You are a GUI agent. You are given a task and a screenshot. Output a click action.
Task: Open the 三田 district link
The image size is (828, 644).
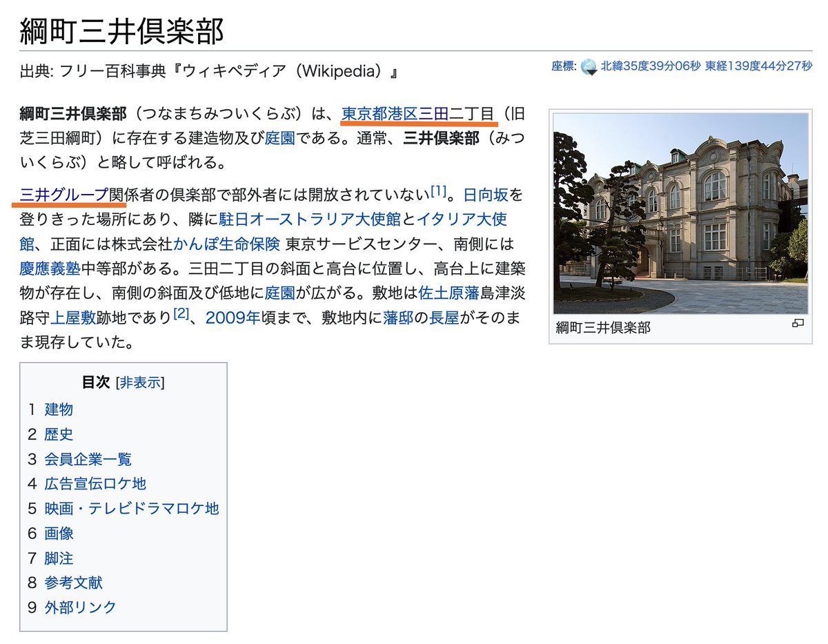point(433,113)
